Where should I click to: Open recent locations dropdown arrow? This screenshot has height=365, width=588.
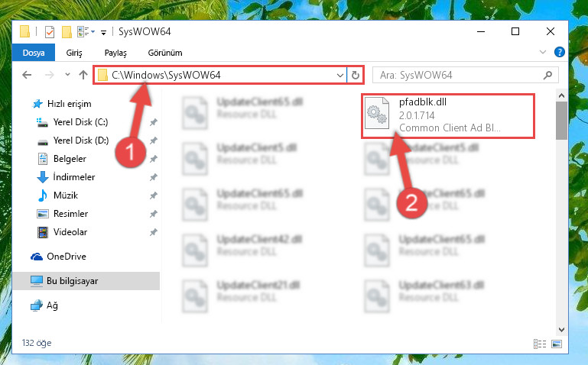(x=67, y=75)
